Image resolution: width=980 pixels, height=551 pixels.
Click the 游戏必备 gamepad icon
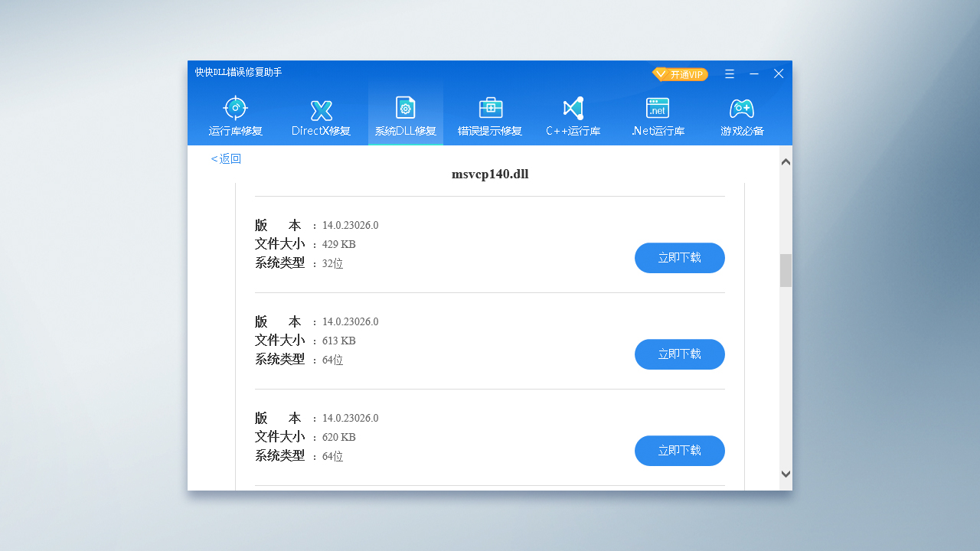[741, 108]
